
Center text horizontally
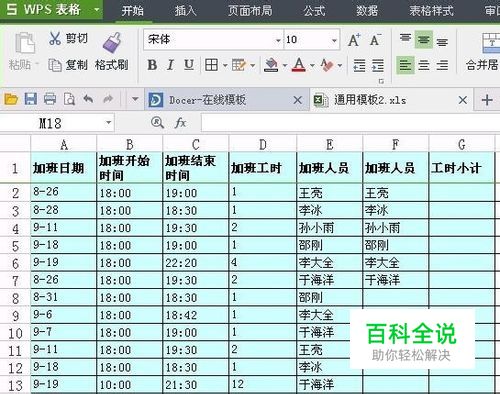[424, 65]
